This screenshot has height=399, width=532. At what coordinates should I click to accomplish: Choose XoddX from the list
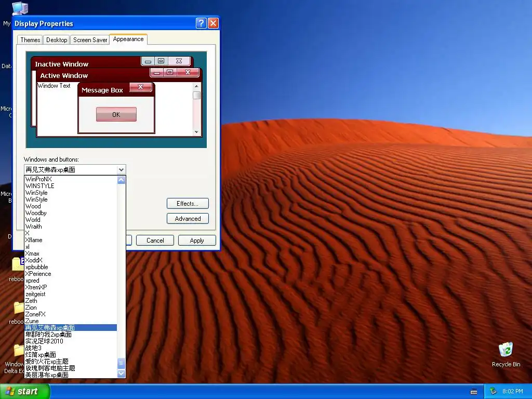(71, 260)
